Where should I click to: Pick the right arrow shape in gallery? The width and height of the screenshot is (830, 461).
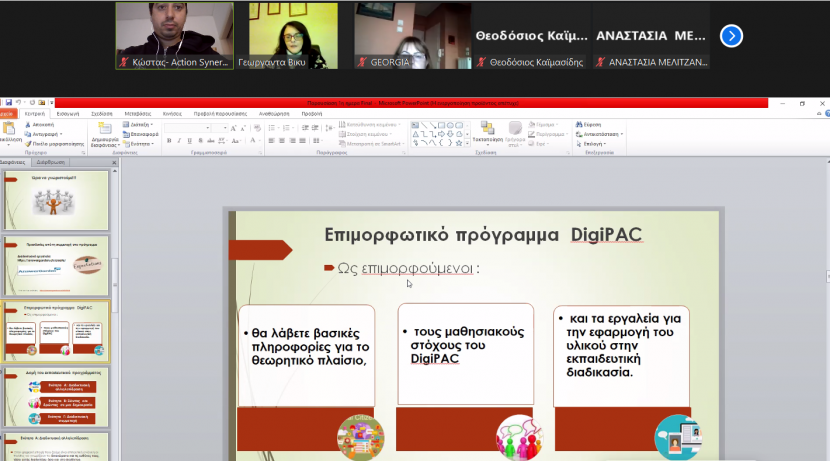point(441,134)
